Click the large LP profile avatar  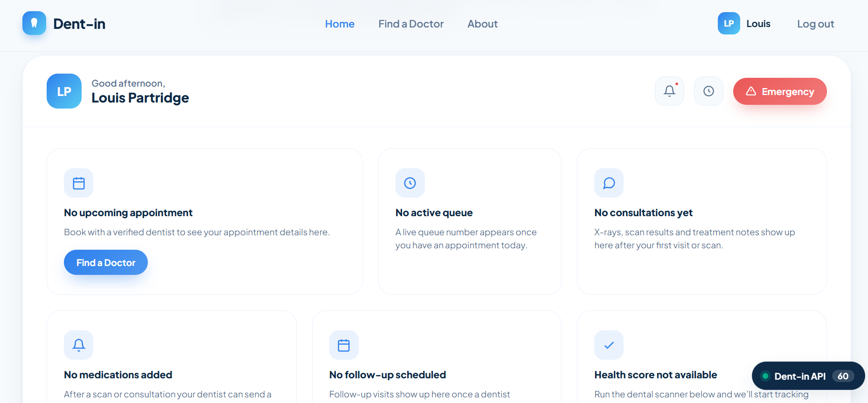point(64,91)
